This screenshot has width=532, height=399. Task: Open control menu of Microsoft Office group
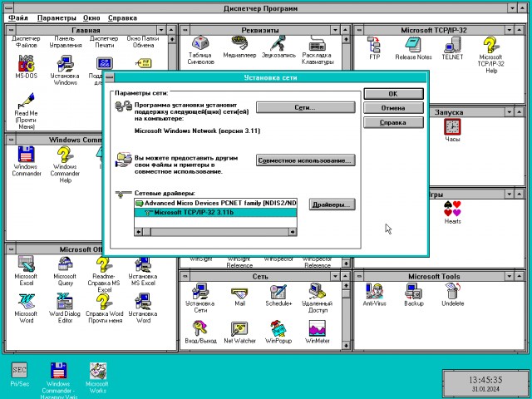(11, 249)
